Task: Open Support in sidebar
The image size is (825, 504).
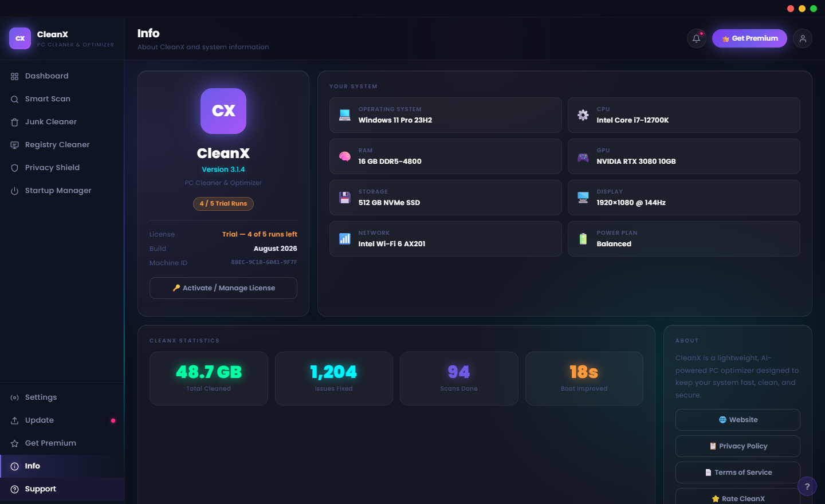Action: tap(62, 489)
